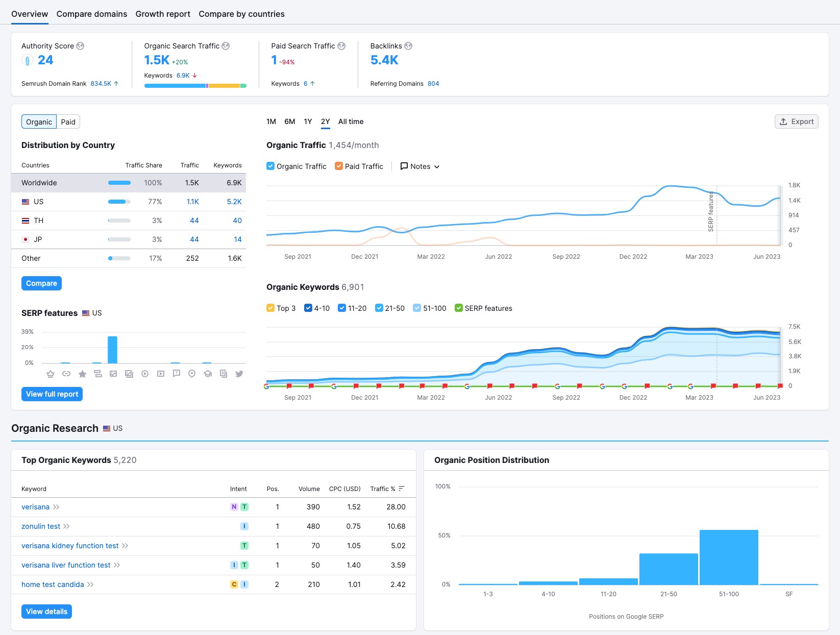
Task: Select the 1M time range
Action: click(271, 121)
